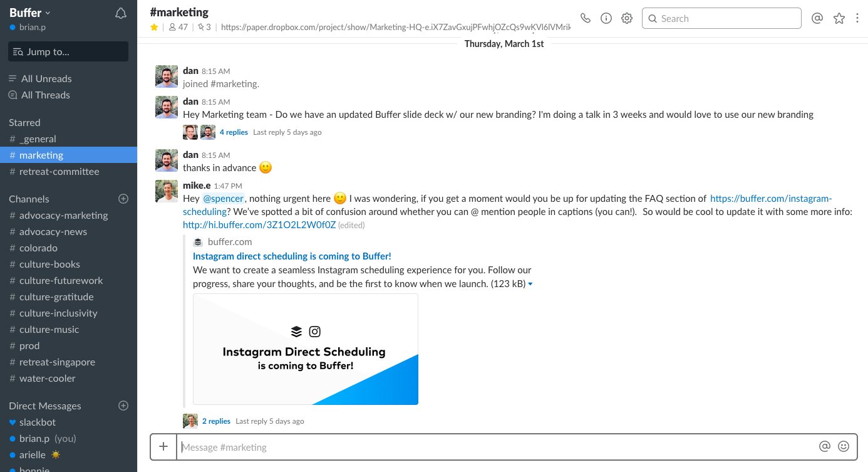Open notifications with the bell icon
The width and height of the screenshot is (868, 472).
pos(121,13)
